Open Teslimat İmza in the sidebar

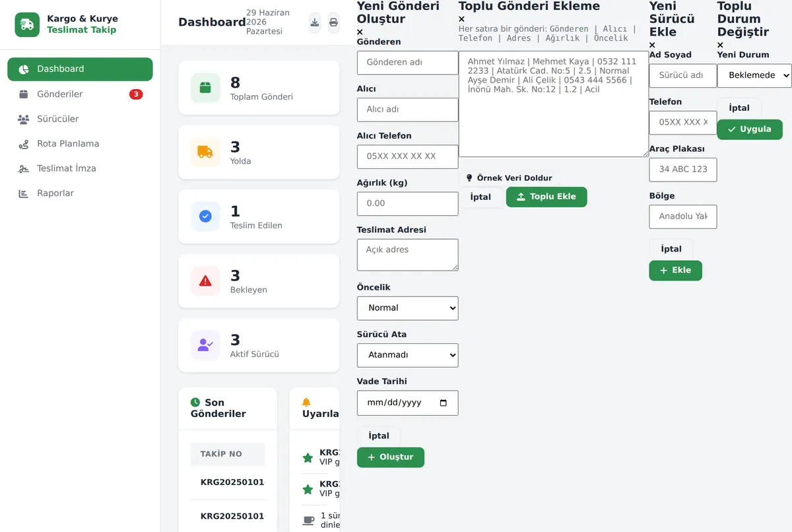coord(80,168)
